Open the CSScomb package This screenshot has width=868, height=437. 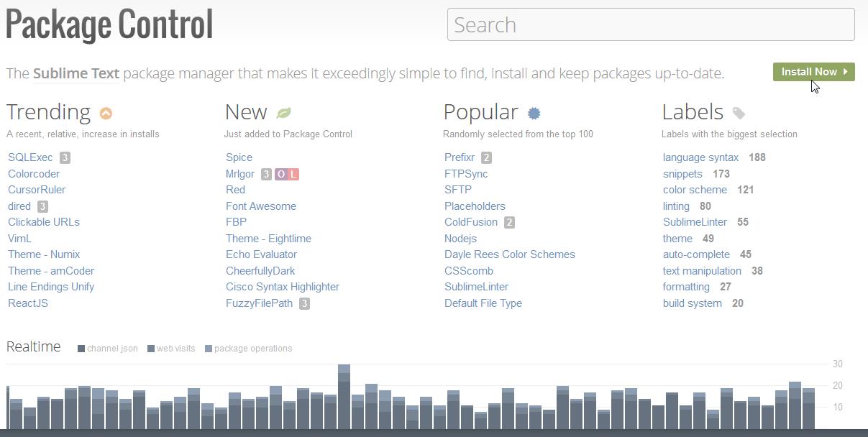pos(469,271)
